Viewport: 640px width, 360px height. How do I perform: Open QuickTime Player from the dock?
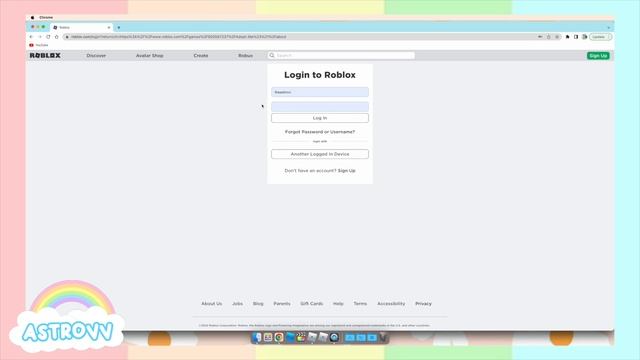[334, 338]
